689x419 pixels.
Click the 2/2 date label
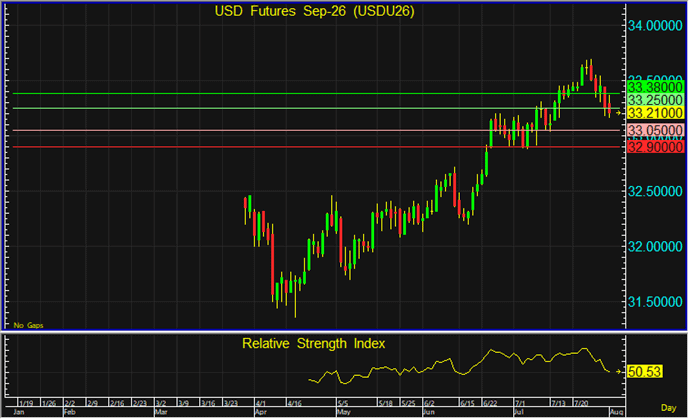(x=70, y=403)
